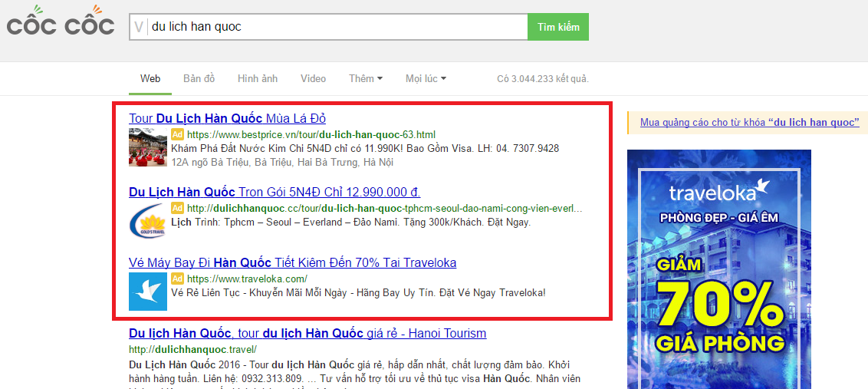Open the https://www.traveloka.com/ URL
The width and height of the screenshot is (868, 389).
(247, 279)
